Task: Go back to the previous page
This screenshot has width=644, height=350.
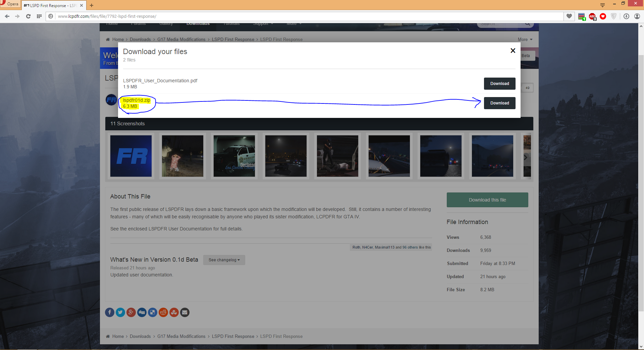Action: [7, 16]
